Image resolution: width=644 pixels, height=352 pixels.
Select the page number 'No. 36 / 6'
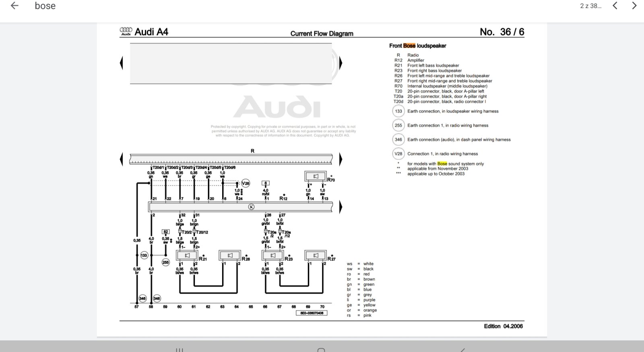[502, 32]
